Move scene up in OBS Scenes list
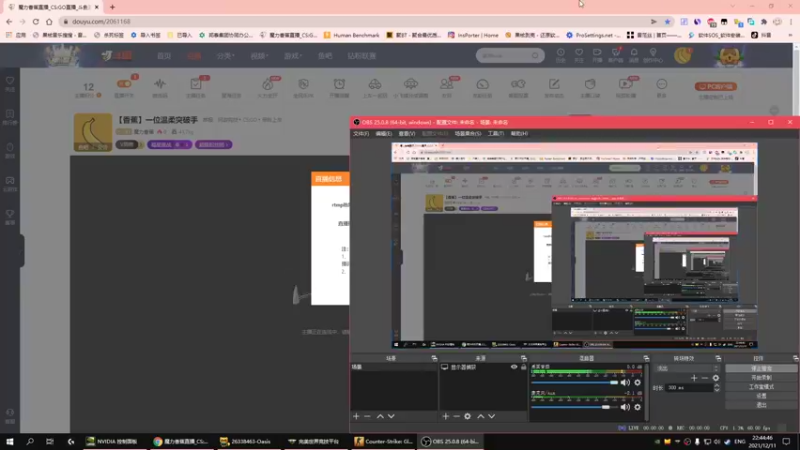 point(380,416)
